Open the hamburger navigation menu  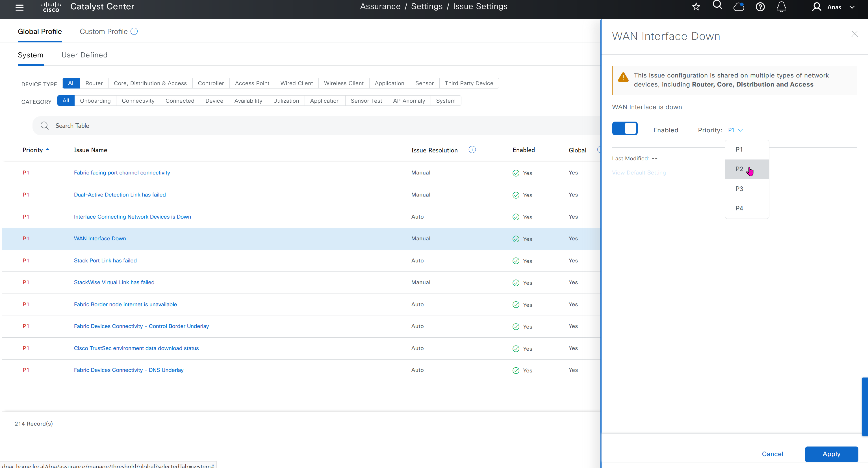19,7
